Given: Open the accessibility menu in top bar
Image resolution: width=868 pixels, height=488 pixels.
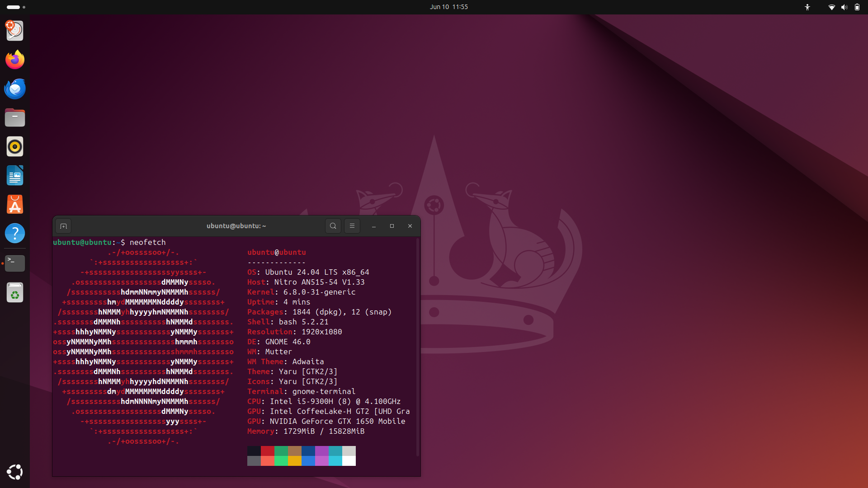Looking at the screenshot, I should [x=807, y=7].
